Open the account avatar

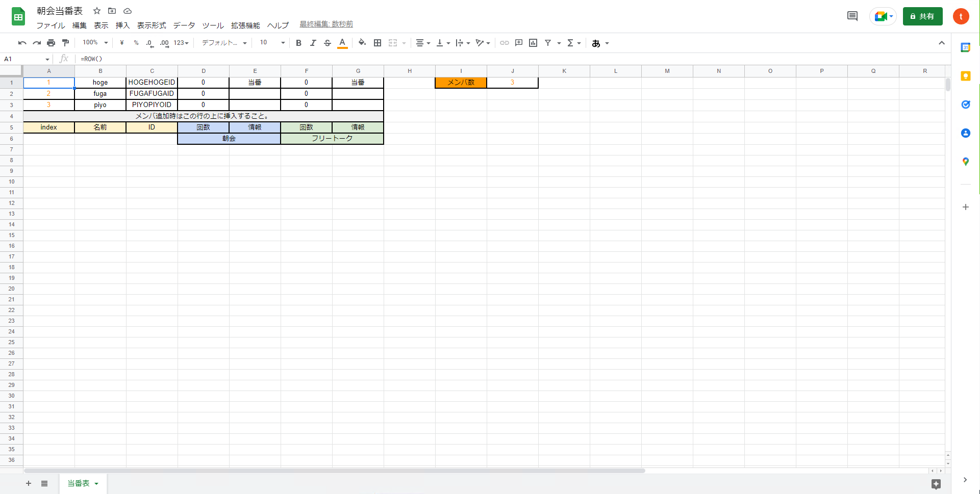(961, 16)
